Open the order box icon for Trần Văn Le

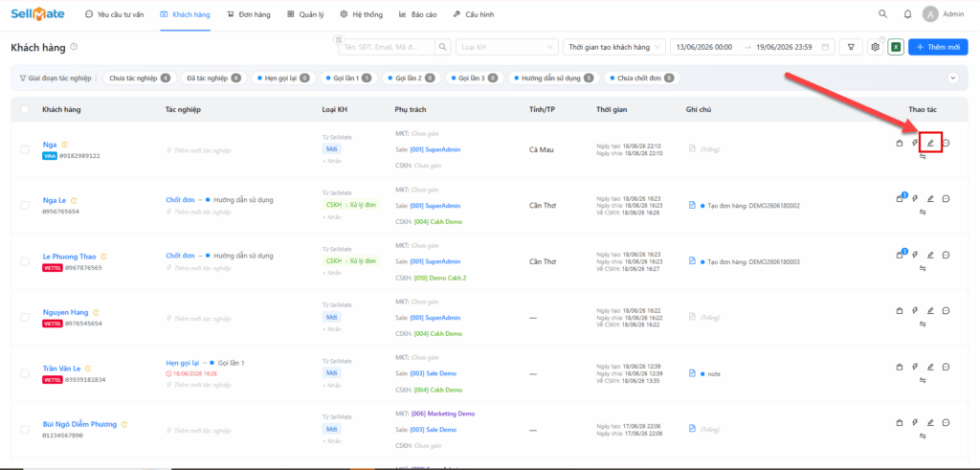[900, 367]
